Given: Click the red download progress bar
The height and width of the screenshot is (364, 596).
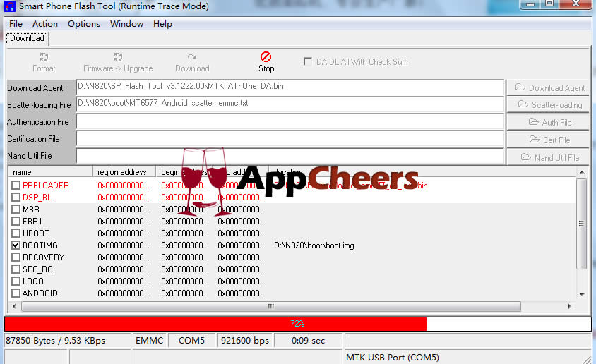Looking at the screenshot, I should (215, 324).
